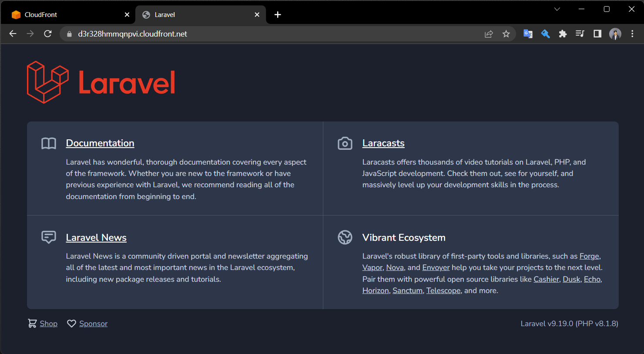Minimize the browser window

[x=581, y=9]
